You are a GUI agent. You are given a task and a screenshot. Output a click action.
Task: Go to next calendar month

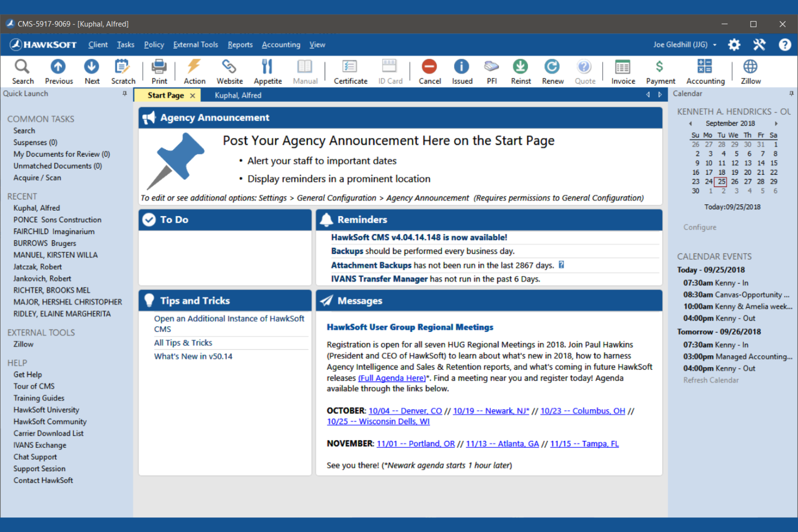coord(776,123)
